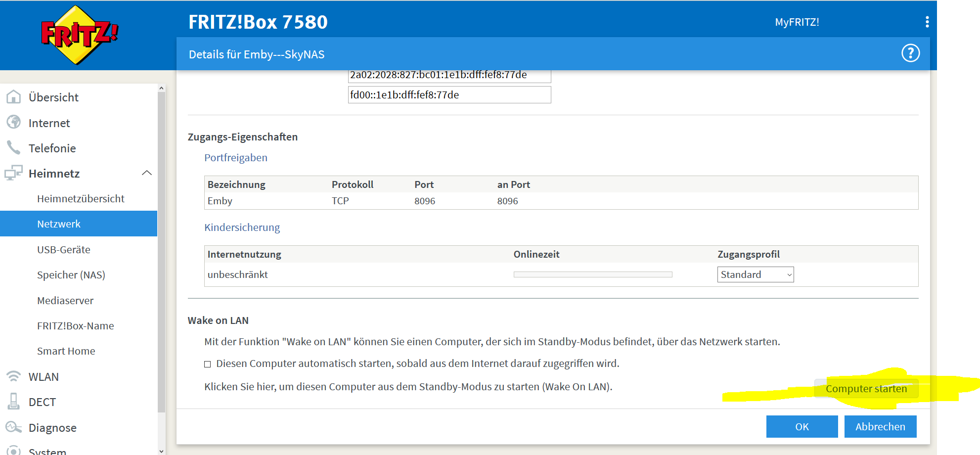Click the DECT handset icon
The image size is (980, 455).
pyautogui.click(x=14, y=402)
